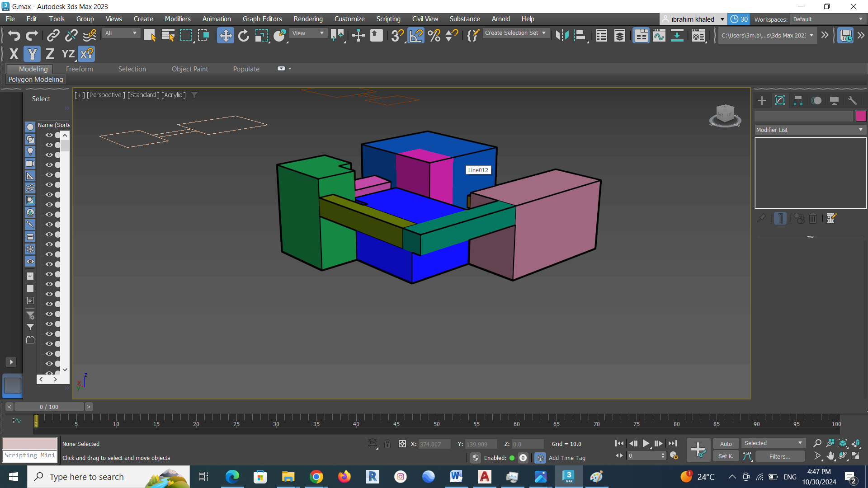Click the Mirror tool icon
Image resolution: width=868 pixels, height=488 pixels.
[x=562, y=35]
